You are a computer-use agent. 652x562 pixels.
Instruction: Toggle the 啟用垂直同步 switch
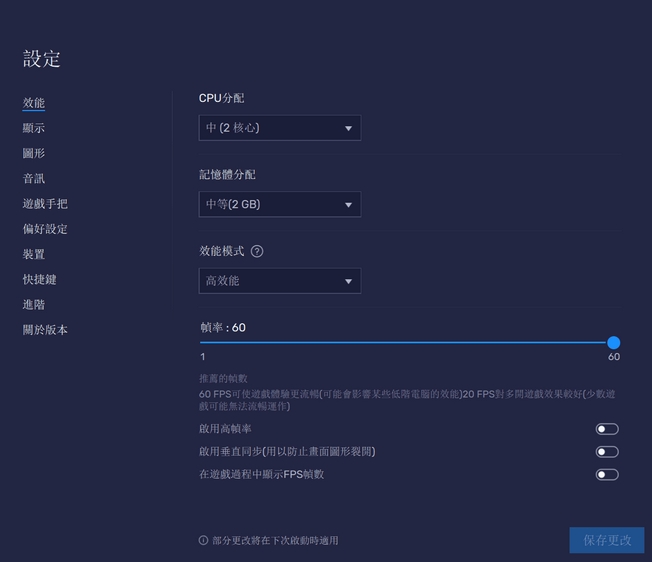[x=607, y=452]
